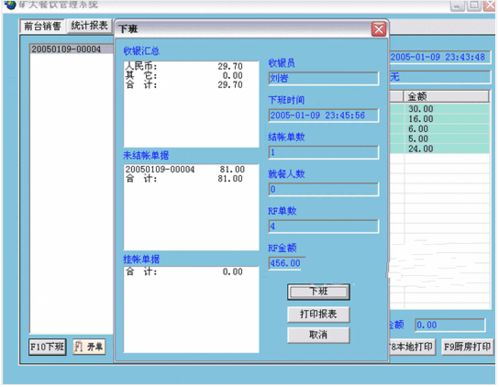This screenshot has width=499, height=387.
Task: Click the F8本地打印 button
Action: pos(412,347)
